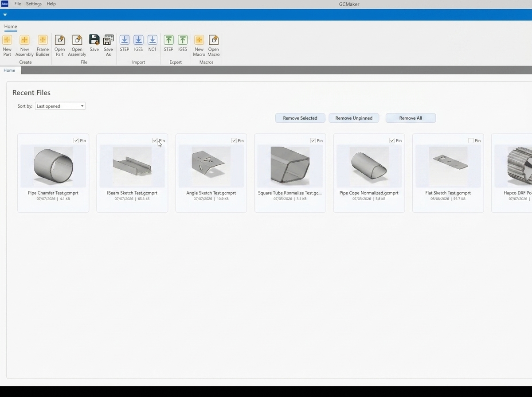Viewport: 532px width, 397px height.
Task: Open the Settings menu
Action: pos(34,4)
